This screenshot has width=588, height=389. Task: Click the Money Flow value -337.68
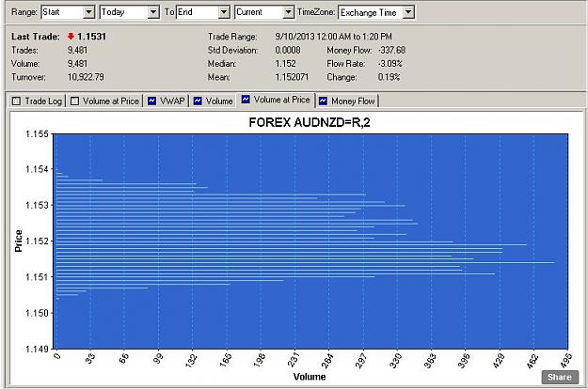point(392,50)
